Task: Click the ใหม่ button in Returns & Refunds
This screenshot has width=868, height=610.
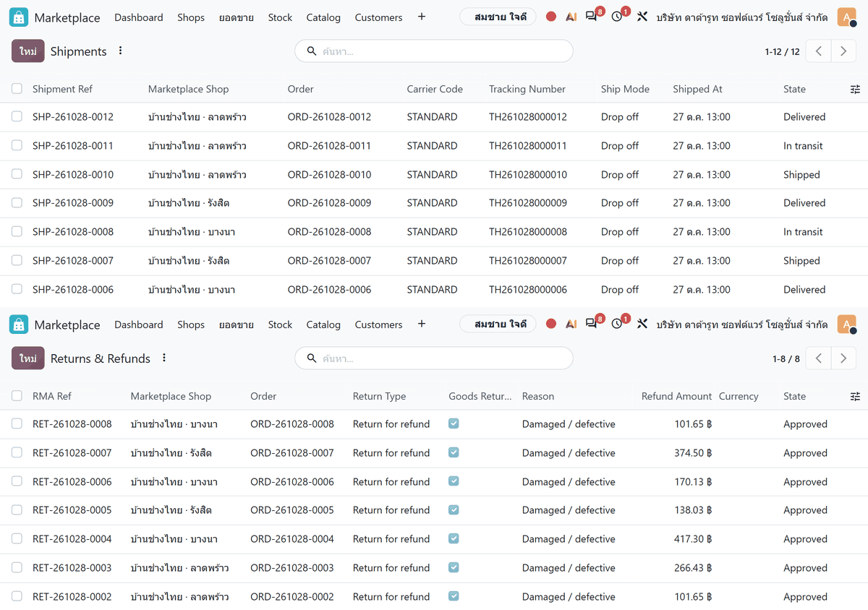Action: [x=28, y=358]
